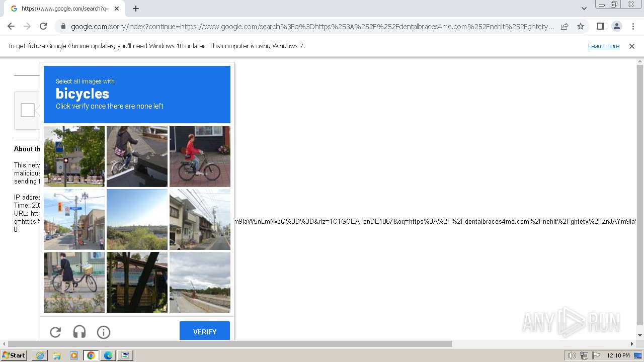Select the tile with woman on white bicycle
This screenshot has height=362, width=644.
[137, 156]
